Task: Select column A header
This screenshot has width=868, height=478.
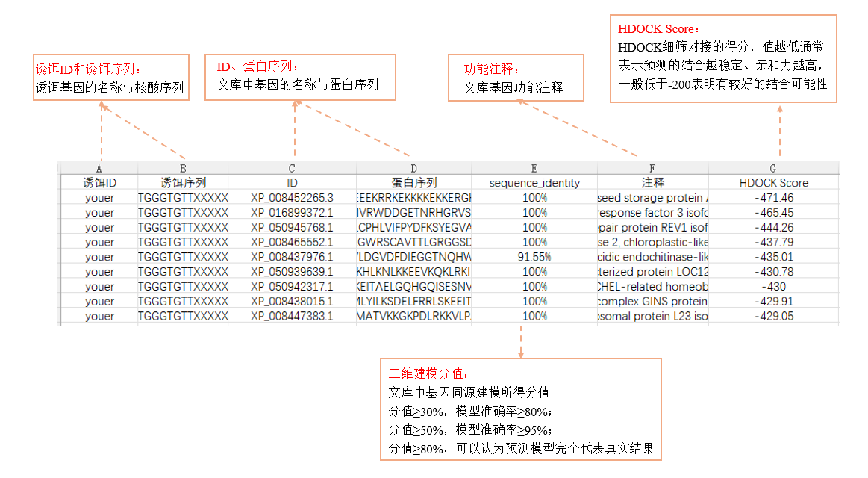Action: coord(99,168)
